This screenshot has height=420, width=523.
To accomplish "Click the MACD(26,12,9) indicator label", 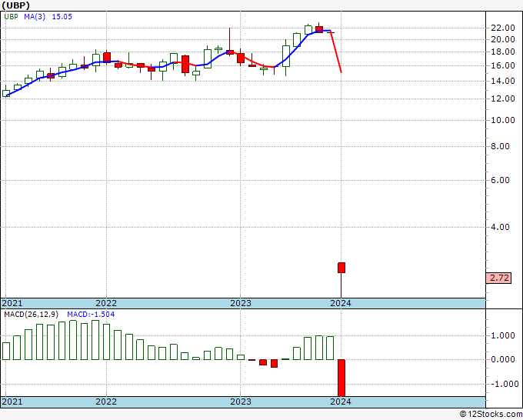I will 31,315.
